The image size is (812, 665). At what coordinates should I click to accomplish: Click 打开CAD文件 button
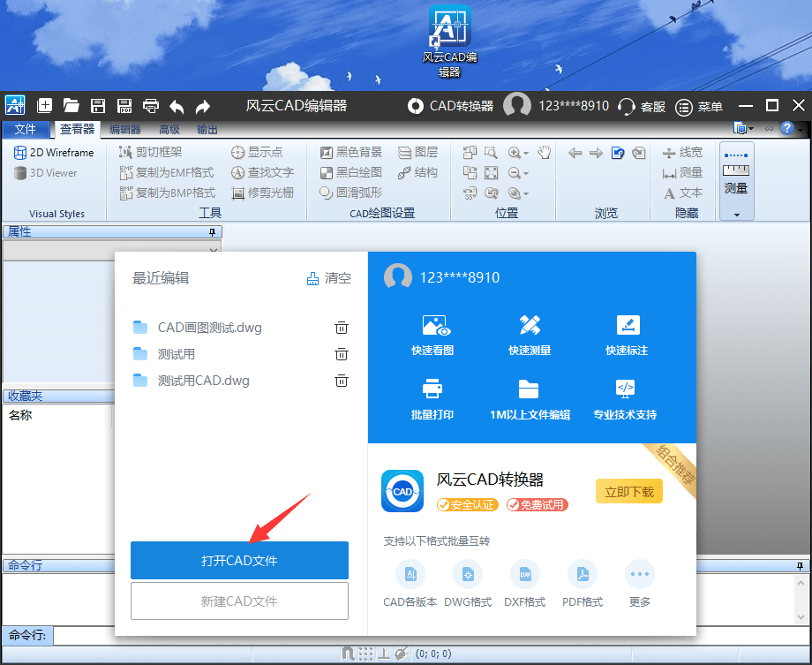coord(239,560)
